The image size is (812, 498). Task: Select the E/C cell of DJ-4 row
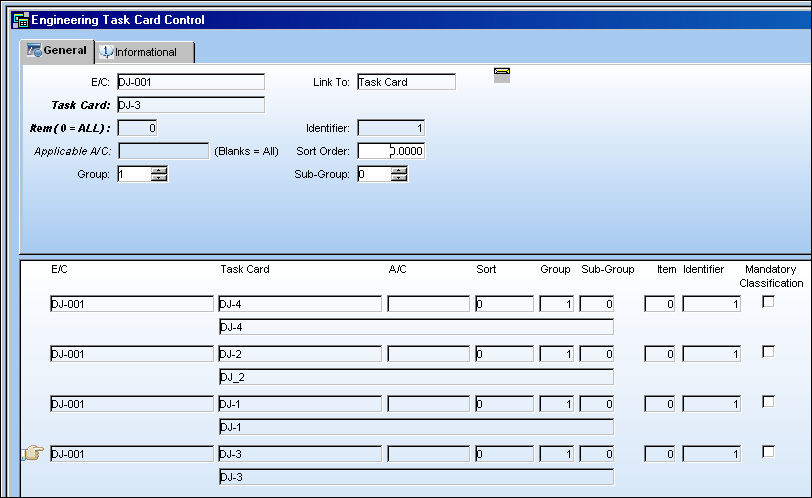coord(132,304)
